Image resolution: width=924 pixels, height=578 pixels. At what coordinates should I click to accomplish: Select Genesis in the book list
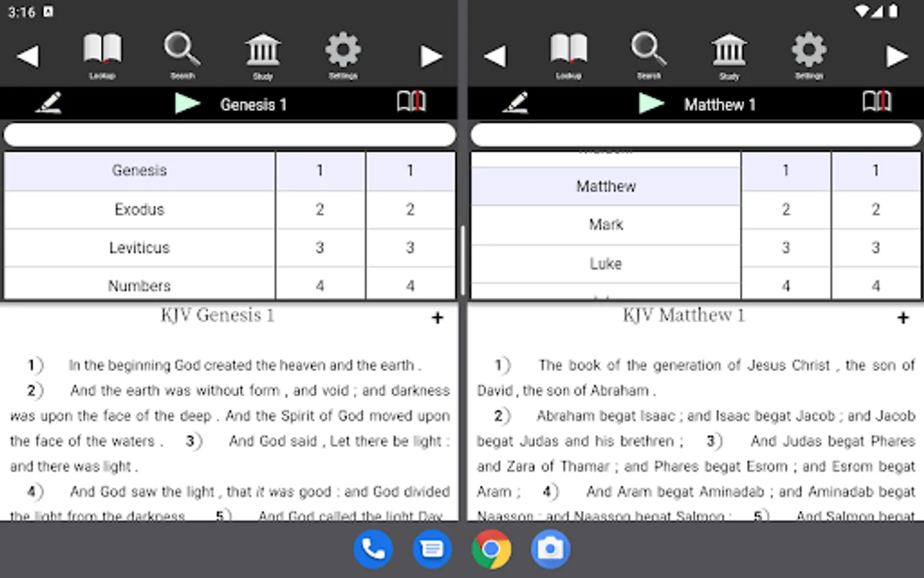[x=140, y=171]
